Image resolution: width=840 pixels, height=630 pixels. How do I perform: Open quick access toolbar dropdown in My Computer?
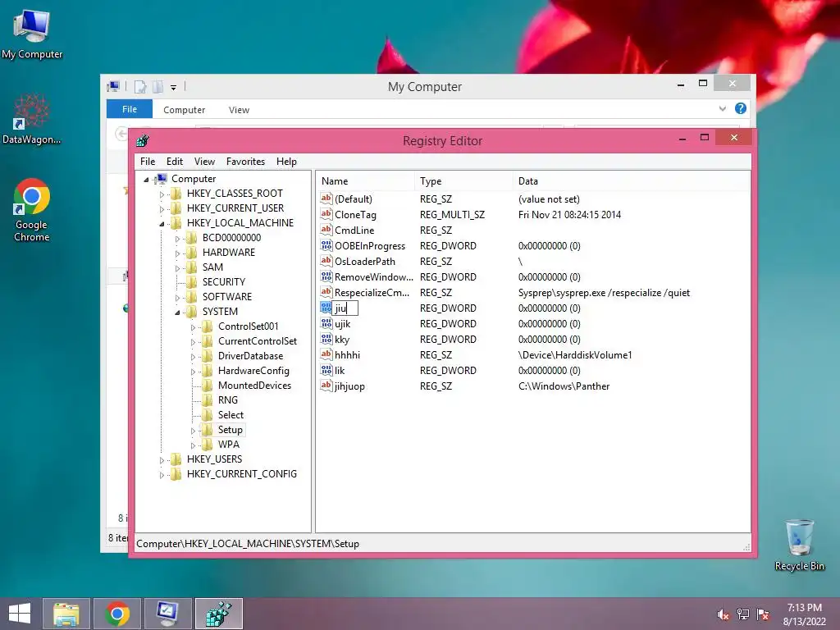click(x=174, y=87)
